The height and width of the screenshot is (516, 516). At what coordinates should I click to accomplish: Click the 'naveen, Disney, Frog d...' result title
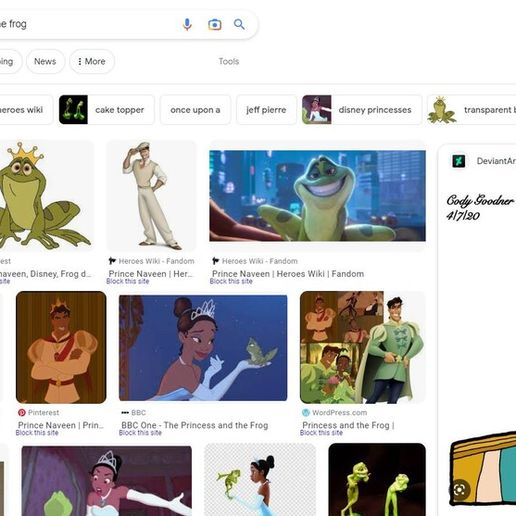45,274
